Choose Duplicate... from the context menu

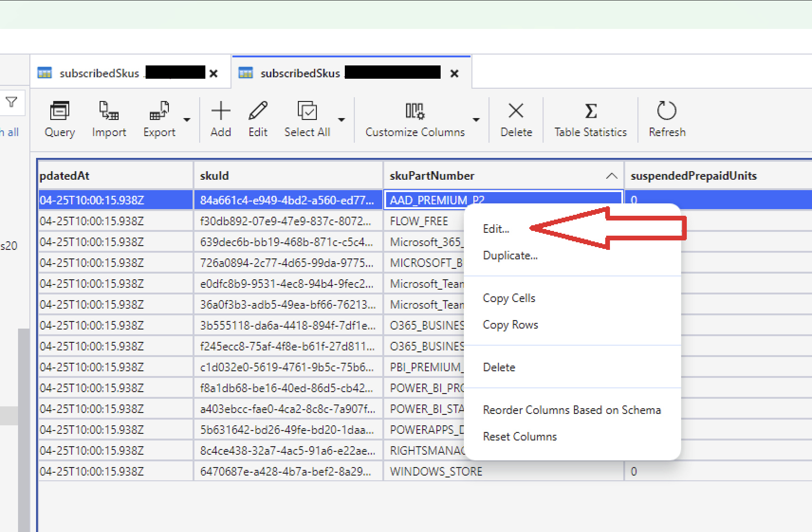pos(510,256)
